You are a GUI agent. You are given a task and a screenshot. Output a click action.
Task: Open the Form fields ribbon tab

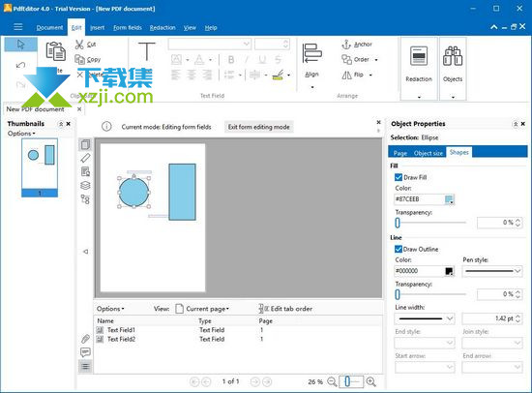tap(128, 27)
